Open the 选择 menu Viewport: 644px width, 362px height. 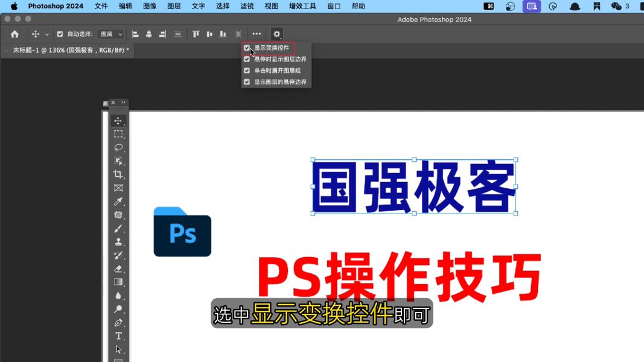(x=223, y=6)
